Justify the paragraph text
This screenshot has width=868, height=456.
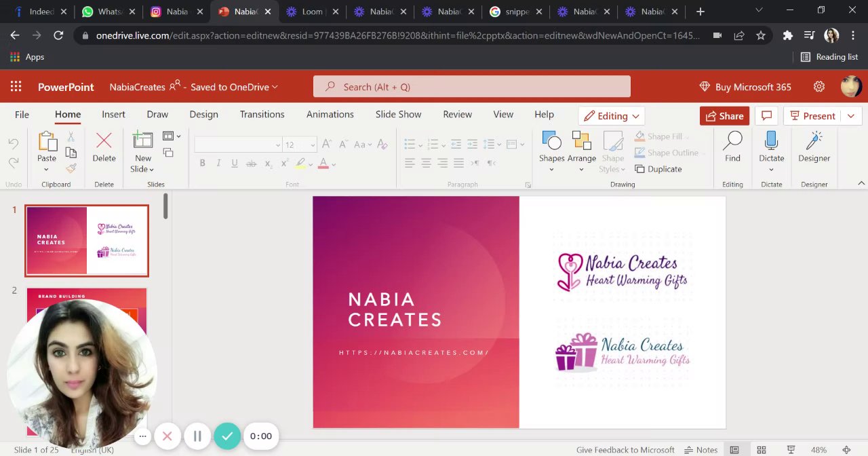(x=458, y=164)
